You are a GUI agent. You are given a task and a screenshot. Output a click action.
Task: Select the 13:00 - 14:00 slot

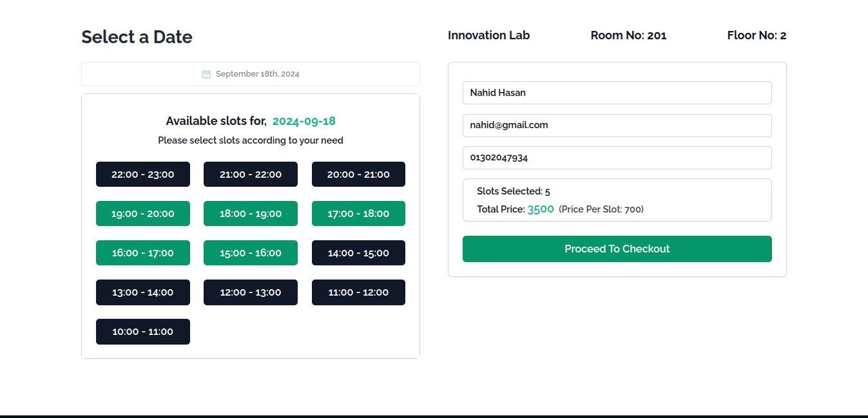click(143, 292)
